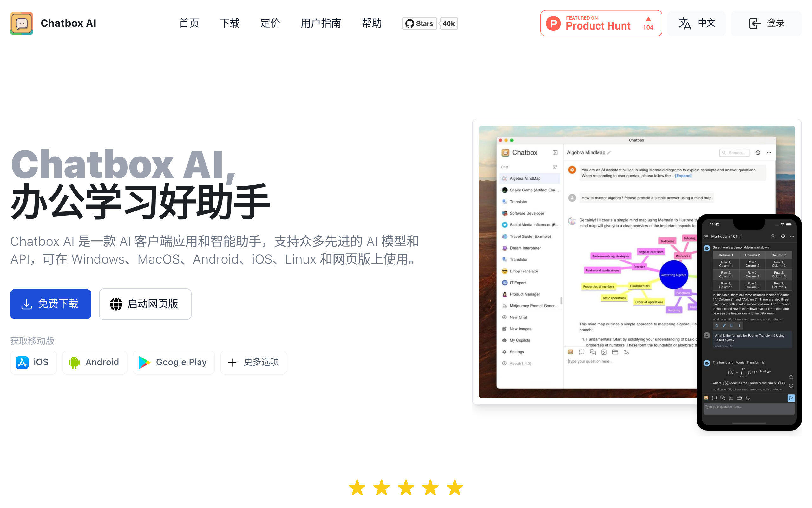Click history clock icon in screenshot header

coord(758,152)
